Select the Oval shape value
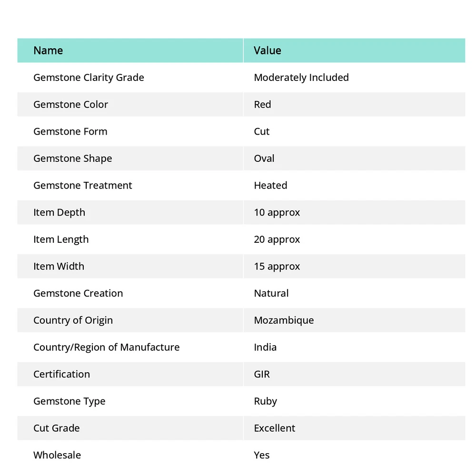 click(x=264, y=159)
